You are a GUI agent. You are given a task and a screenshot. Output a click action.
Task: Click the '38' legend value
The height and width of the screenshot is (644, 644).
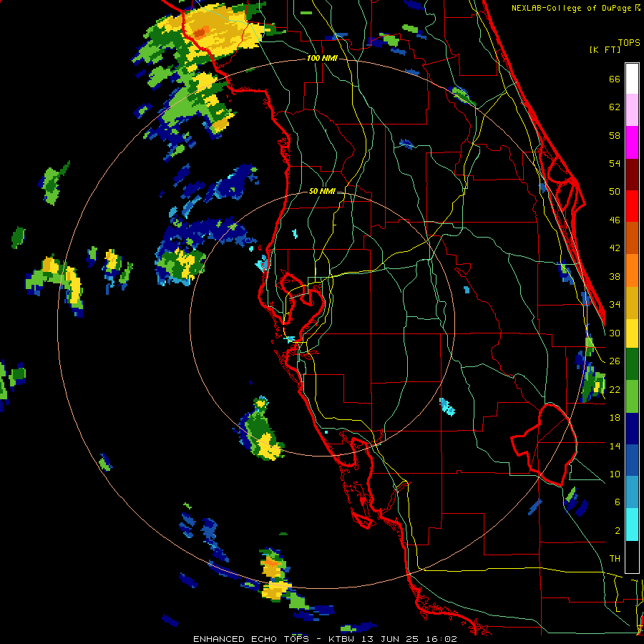point(615,276)
